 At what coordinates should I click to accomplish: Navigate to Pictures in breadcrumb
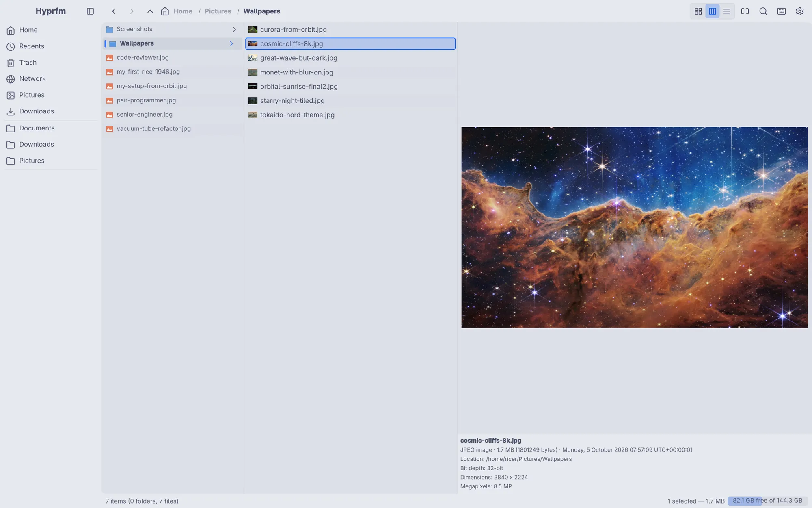click(x=218, y=11)
